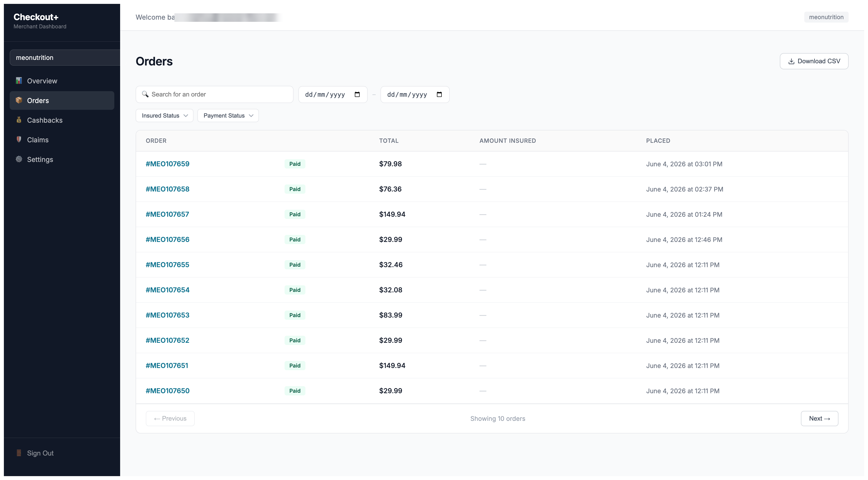Image resolution: width=868 pixels, height=480 pixels.
Task: Click the Search for an order field
Action: pos(214,94)
